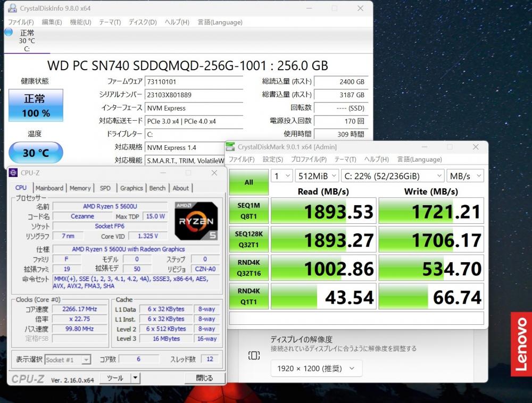Viewport: 532px width, 403px height.
Task: Switch to the Graphics tab in CPU-Z
Action: tap(131, 188)
